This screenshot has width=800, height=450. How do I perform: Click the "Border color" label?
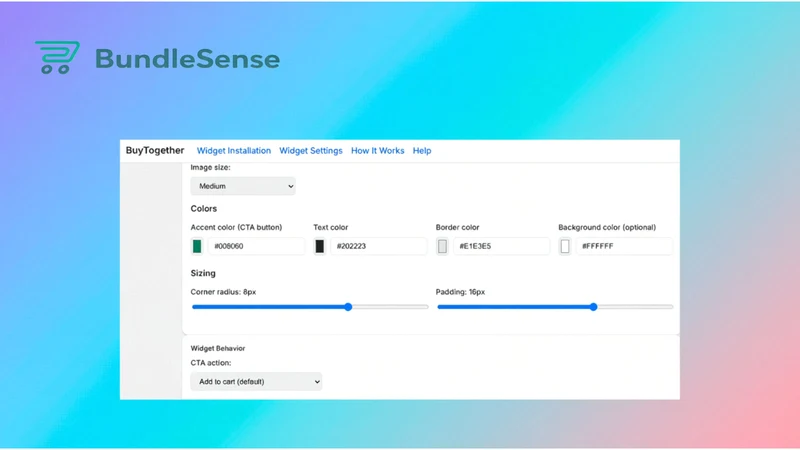coord(458,227)
